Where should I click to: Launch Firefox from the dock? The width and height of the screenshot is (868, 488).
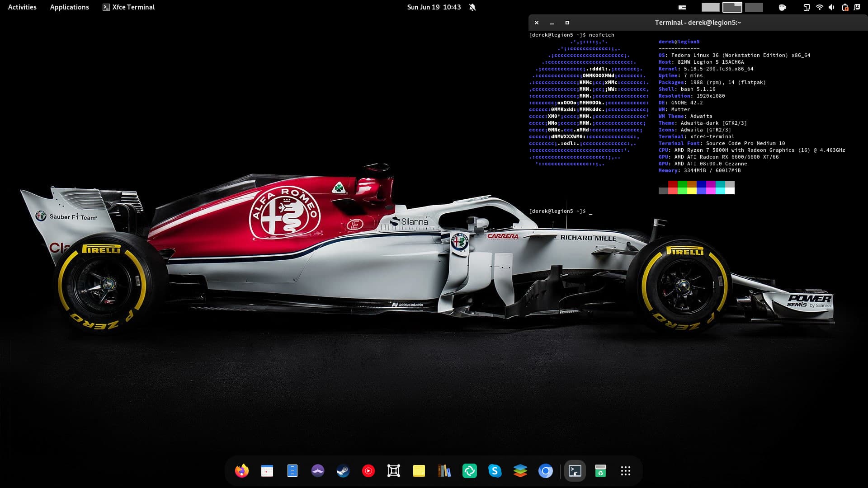coord(242,471)
